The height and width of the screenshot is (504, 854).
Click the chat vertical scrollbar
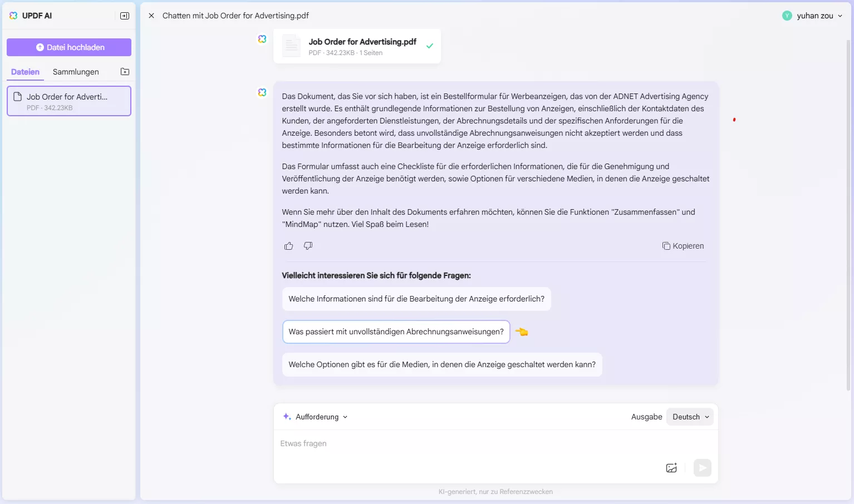[848, 214]
